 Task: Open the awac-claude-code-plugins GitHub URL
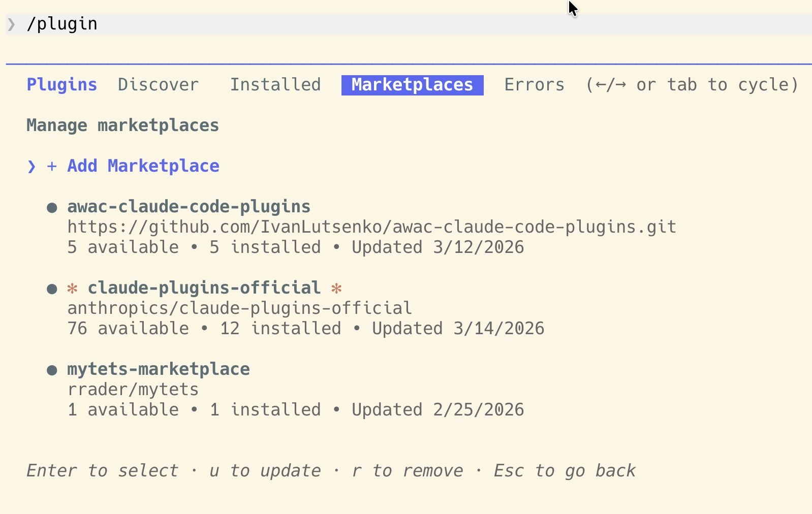click(371, 227)
